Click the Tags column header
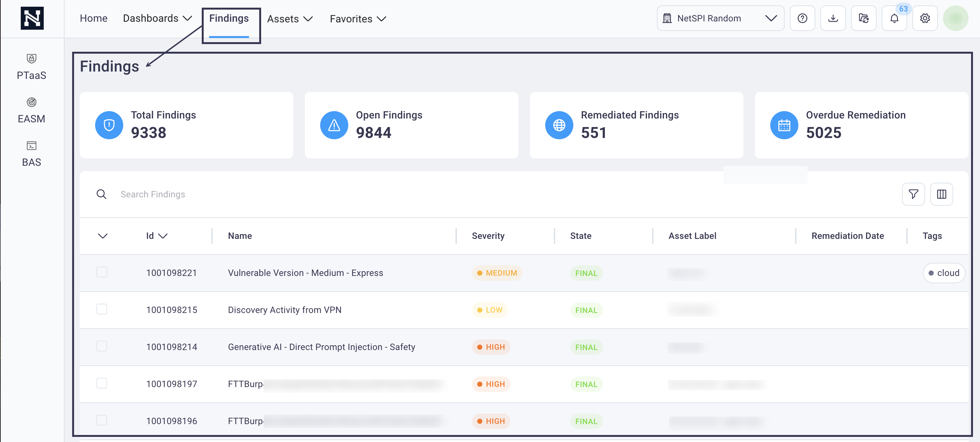 pos(932,236)
